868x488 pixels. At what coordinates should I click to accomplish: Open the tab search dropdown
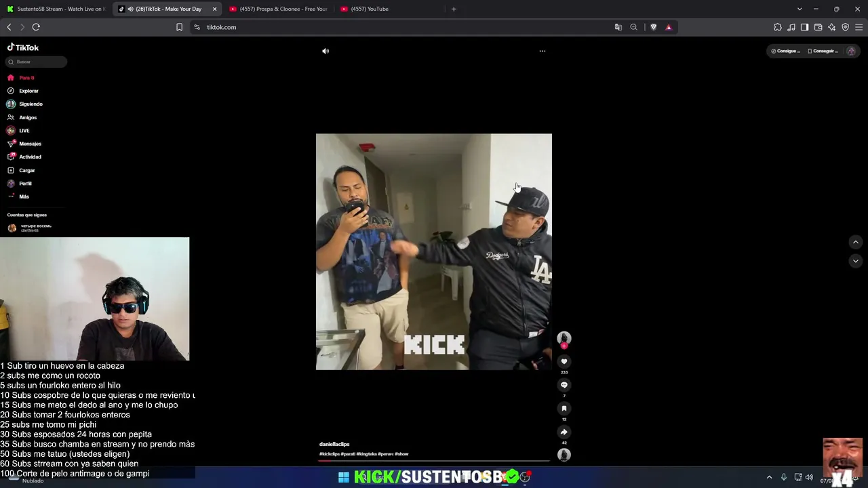pos(800,9)
